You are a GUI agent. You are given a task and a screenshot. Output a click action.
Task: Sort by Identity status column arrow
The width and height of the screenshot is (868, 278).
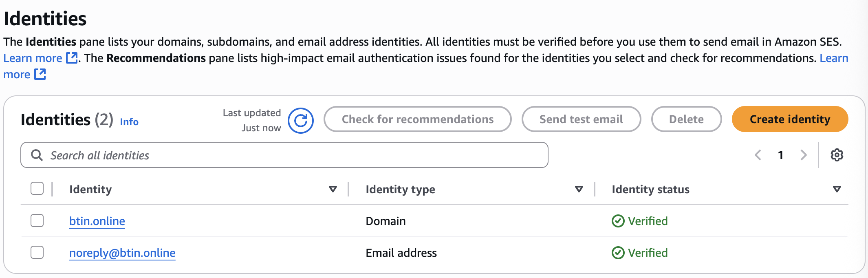pyautogui.click(x=837, y=189)
